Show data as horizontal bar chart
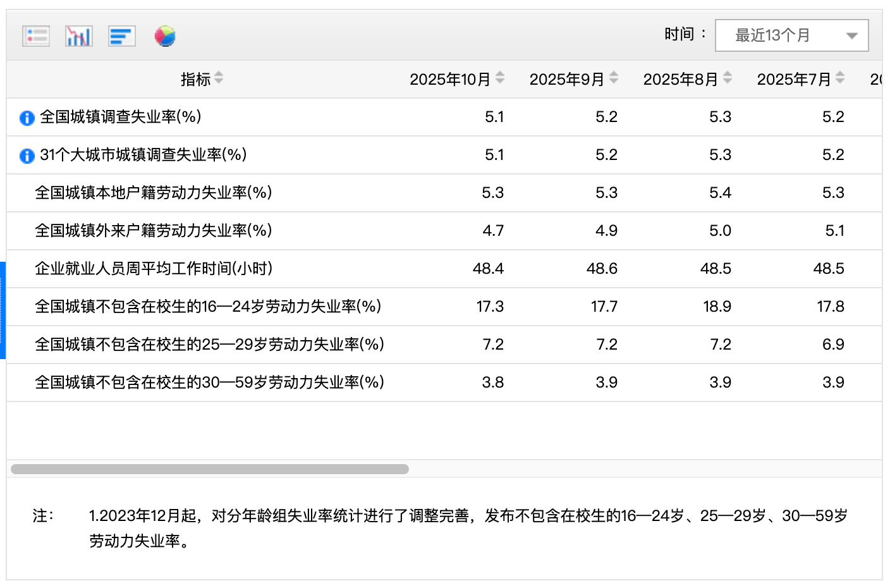 point(122,36)
